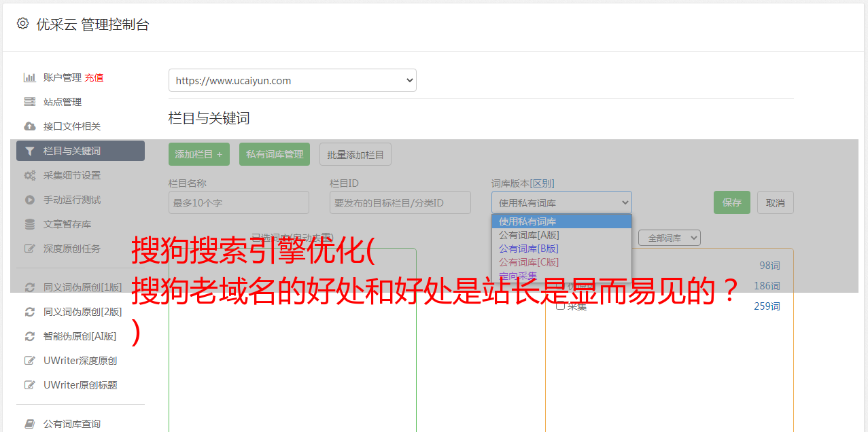The width and height of the screenshot is (868, 432).
Task: Click the cloud upload icon for 接口文件相关
Action: 30,126
